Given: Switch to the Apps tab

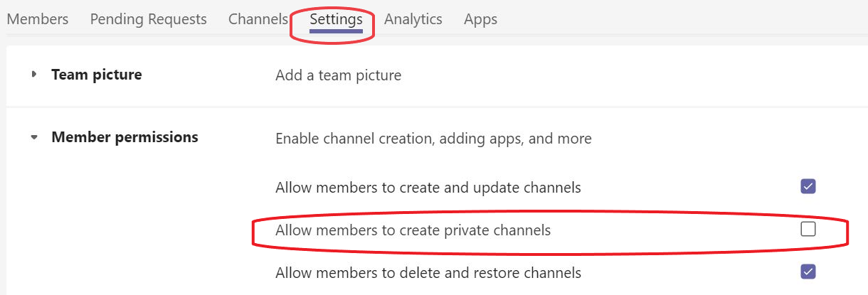Looking at the screenshot, I should pos(480,19).
